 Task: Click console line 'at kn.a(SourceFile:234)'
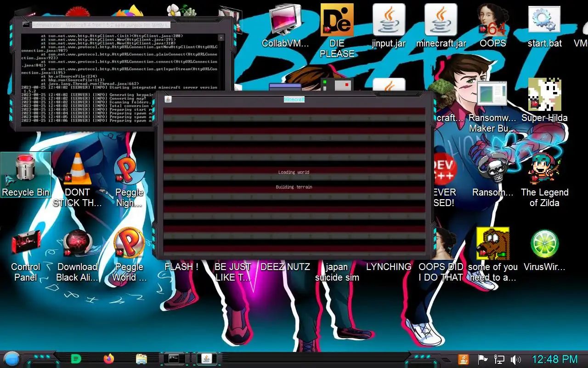(x=69, y=76)
